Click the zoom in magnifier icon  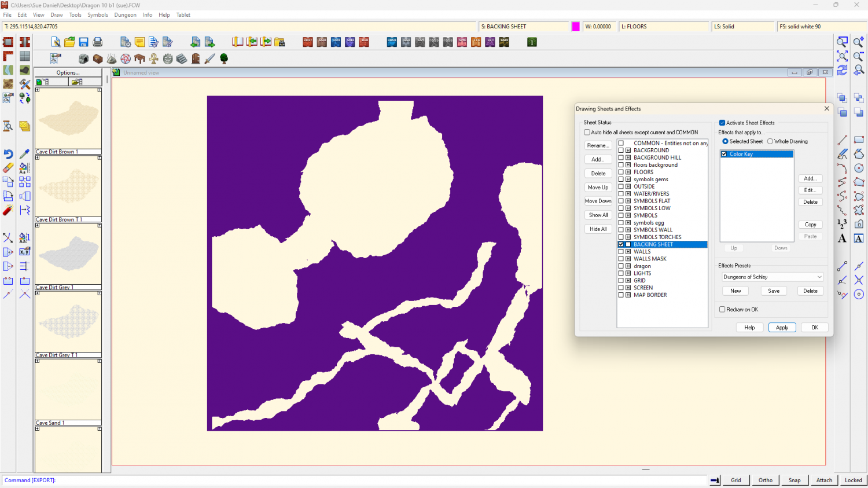click(x=859, y=42)
